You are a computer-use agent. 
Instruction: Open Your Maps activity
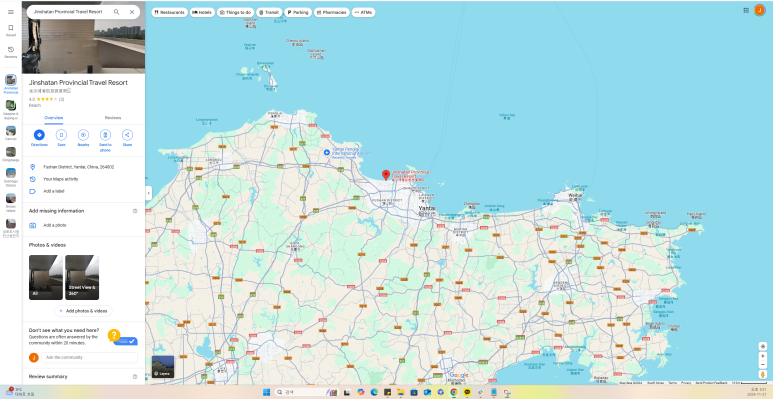coord(83,179)
